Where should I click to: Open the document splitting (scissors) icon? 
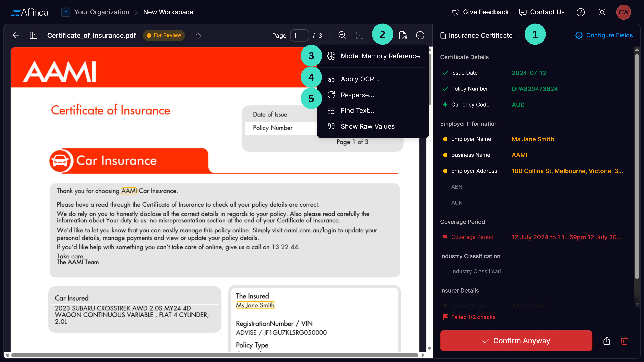point(403,35)
